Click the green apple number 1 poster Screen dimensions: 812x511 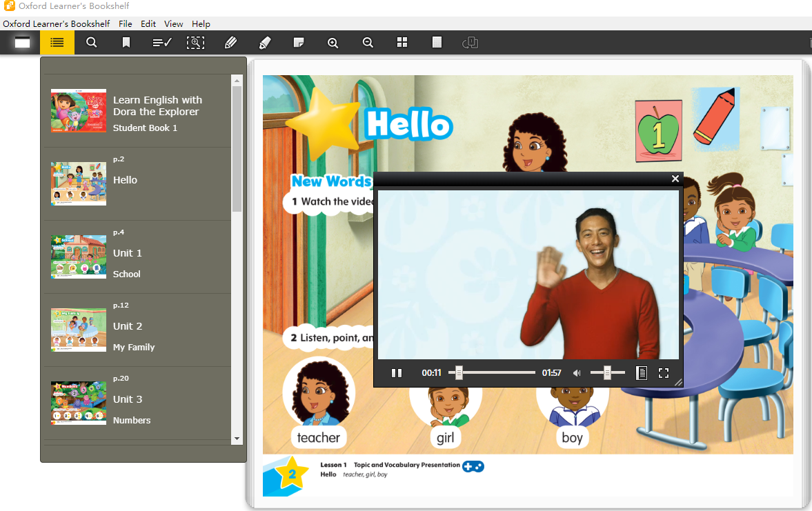[659, 131]
